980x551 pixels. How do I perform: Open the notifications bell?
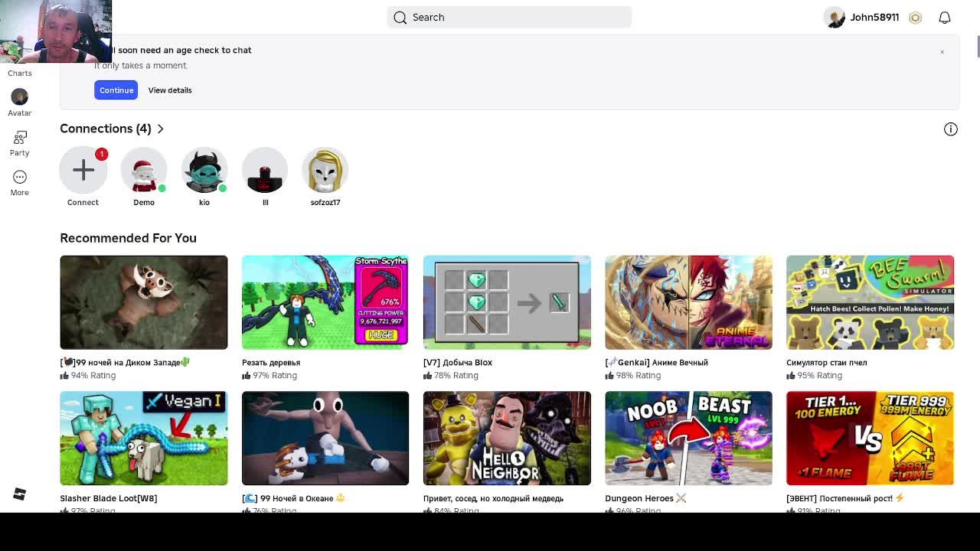tap(945, 18)
